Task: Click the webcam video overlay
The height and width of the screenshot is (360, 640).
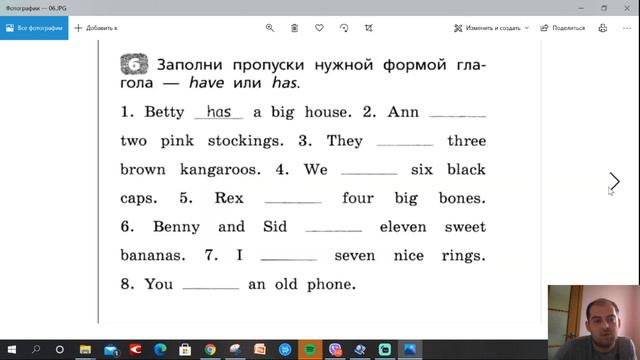Action: (594, 322)
